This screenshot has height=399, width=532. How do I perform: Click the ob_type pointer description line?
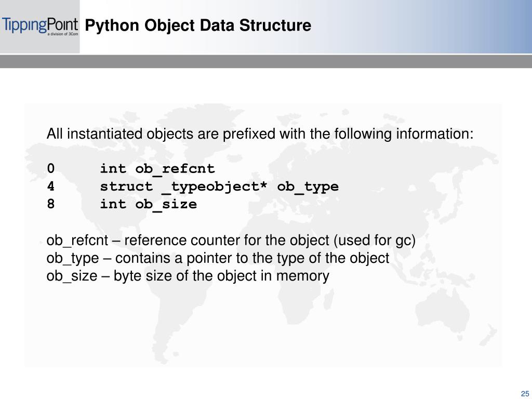(x=218, y=258)
